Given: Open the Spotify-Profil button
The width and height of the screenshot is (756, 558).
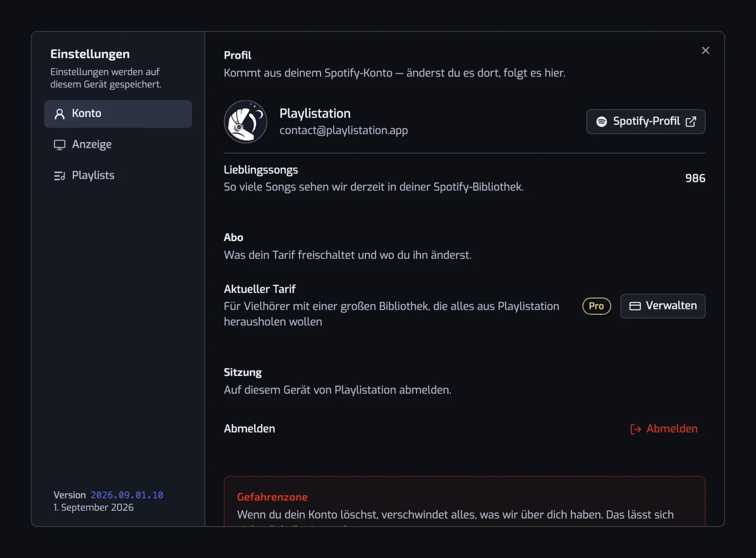Looking at the screenshot, I should point(645,122).
